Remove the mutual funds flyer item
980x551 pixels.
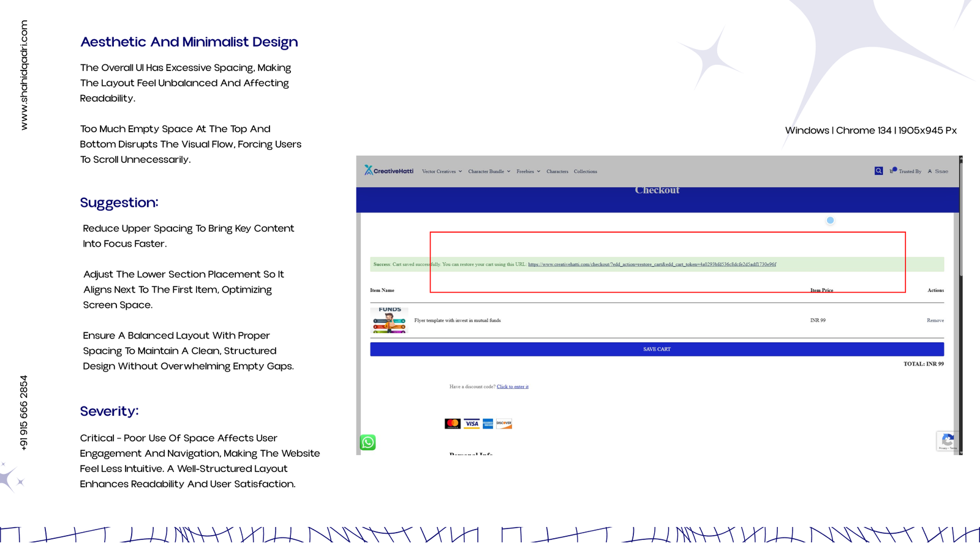935,320
